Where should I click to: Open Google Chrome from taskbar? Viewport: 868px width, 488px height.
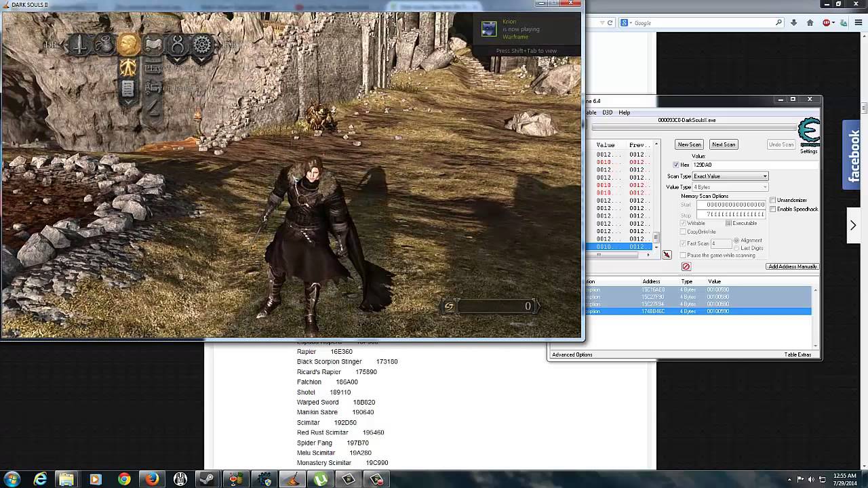click(x=123, y=479)
